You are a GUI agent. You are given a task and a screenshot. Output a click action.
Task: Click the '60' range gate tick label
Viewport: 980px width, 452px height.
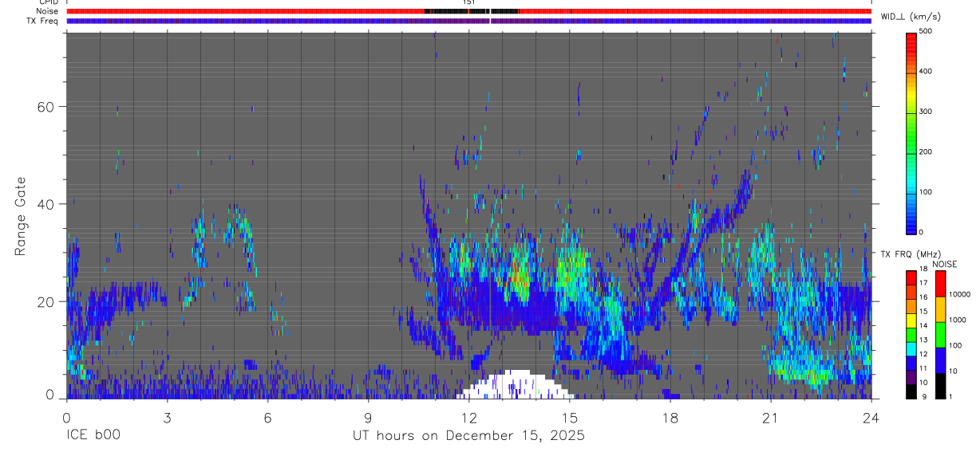[x=46, y=107]
